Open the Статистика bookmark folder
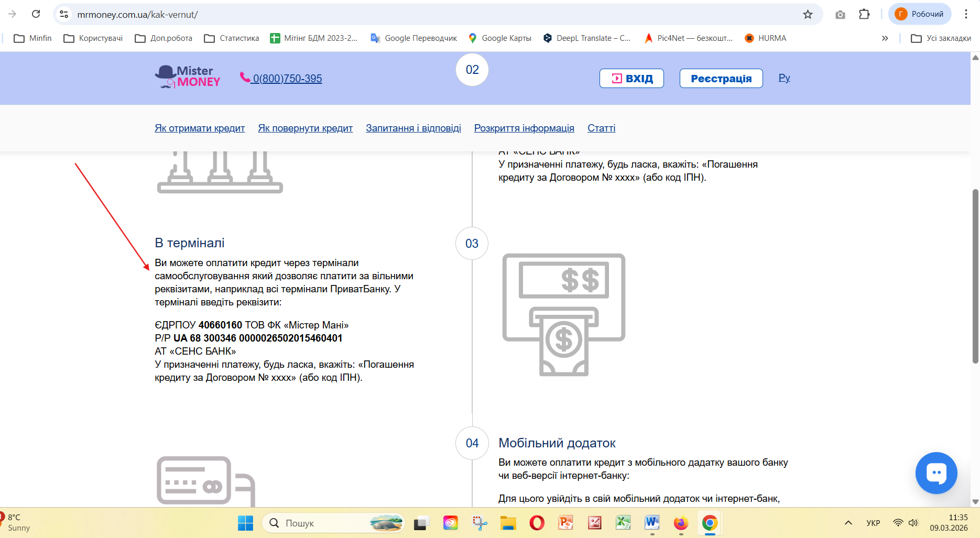980x538 pixels. [232, 38]
